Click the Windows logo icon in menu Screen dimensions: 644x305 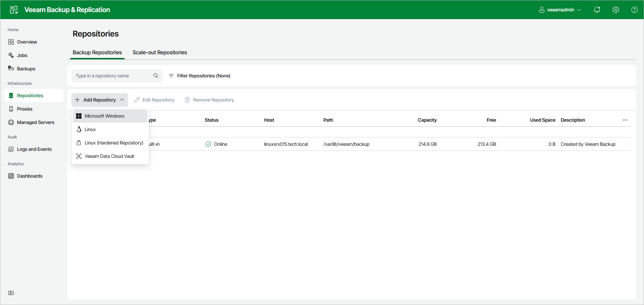79,116
